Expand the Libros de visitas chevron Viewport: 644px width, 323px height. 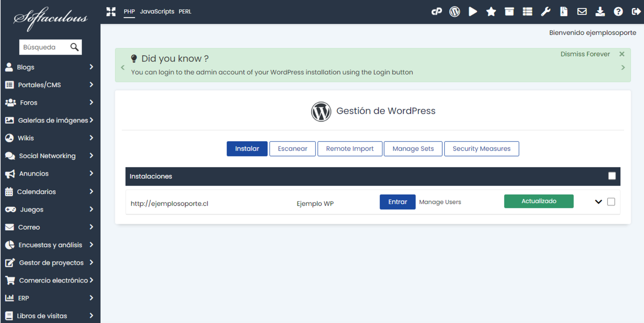point(91,316)
